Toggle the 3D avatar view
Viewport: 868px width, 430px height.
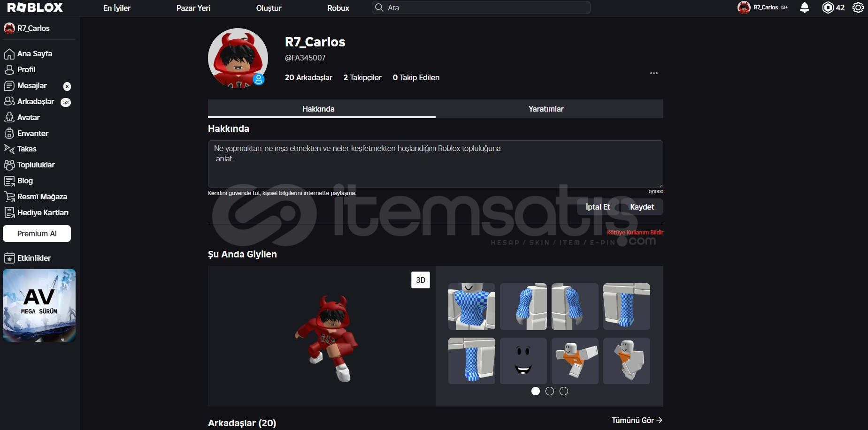click(x=421, y=280)
